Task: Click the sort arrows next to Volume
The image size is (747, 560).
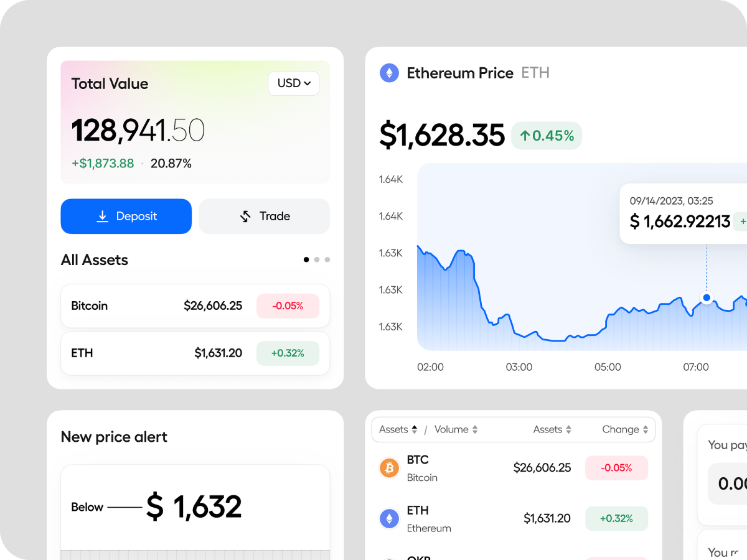Action: click(475, 430)
